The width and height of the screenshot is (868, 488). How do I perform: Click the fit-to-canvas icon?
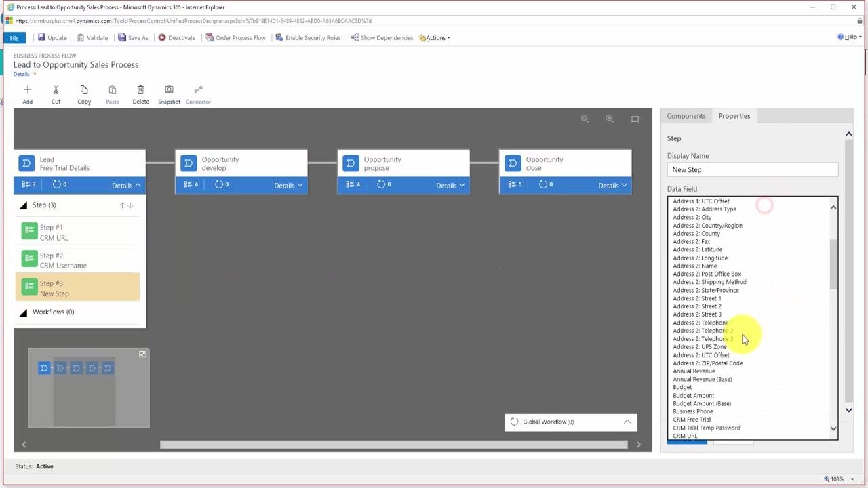pyautogui.click(x=635, y=119)
